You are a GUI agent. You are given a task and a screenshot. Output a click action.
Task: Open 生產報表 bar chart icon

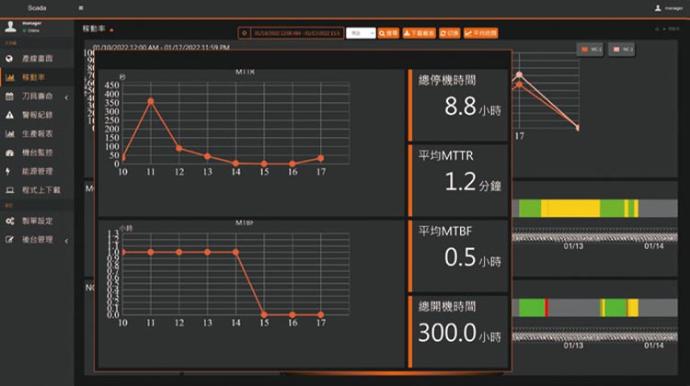tap(9, 134)
